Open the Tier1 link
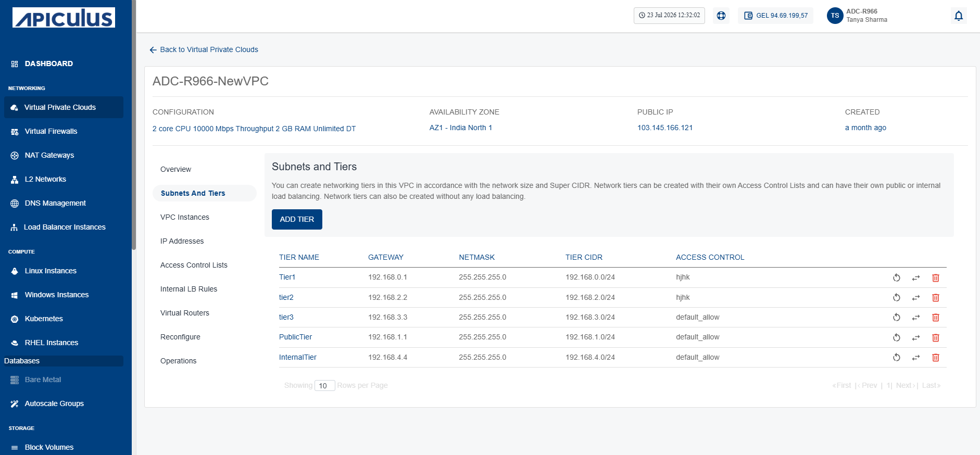 pos(287,277)
